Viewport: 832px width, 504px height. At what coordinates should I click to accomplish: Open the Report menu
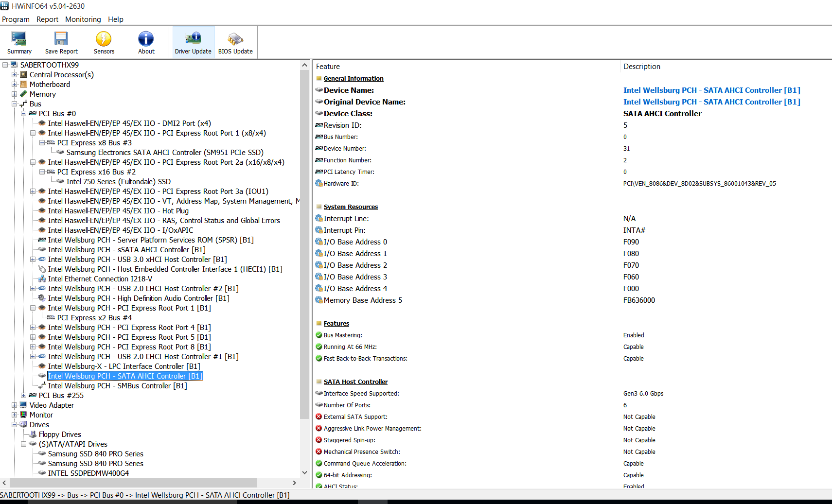point(47,19)
